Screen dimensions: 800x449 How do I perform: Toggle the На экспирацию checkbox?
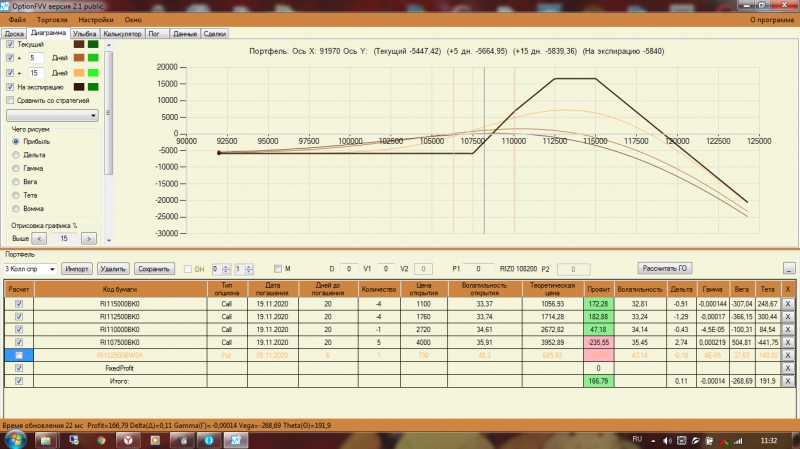coord(10,87)
